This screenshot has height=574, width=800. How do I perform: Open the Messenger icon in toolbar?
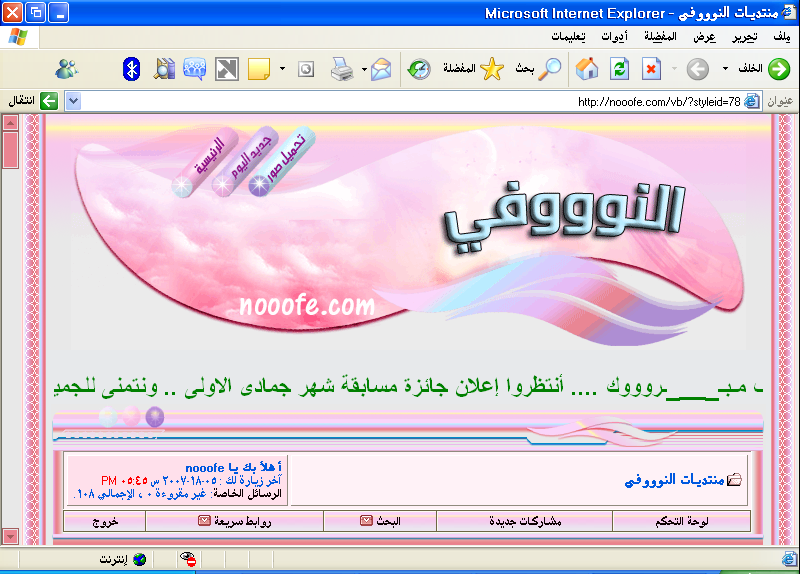67,69
